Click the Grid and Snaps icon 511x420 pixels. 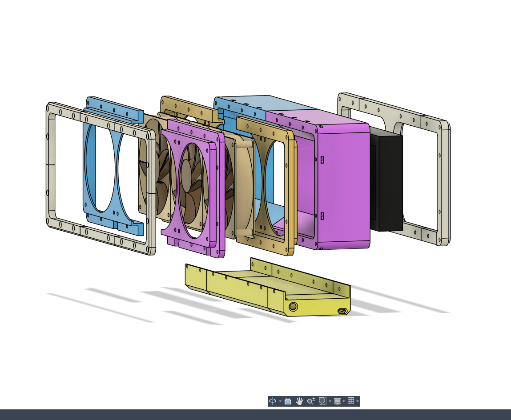coord(351,401)
